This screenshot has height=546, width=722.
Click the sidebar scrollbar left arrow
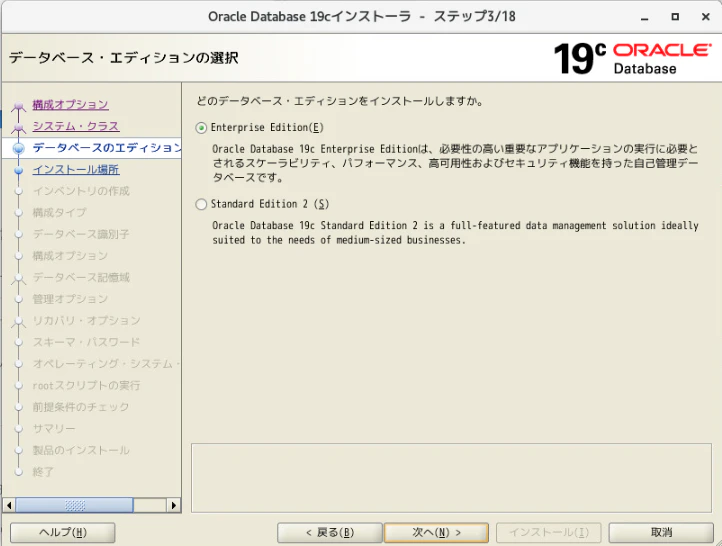click(x=9, y=505)
